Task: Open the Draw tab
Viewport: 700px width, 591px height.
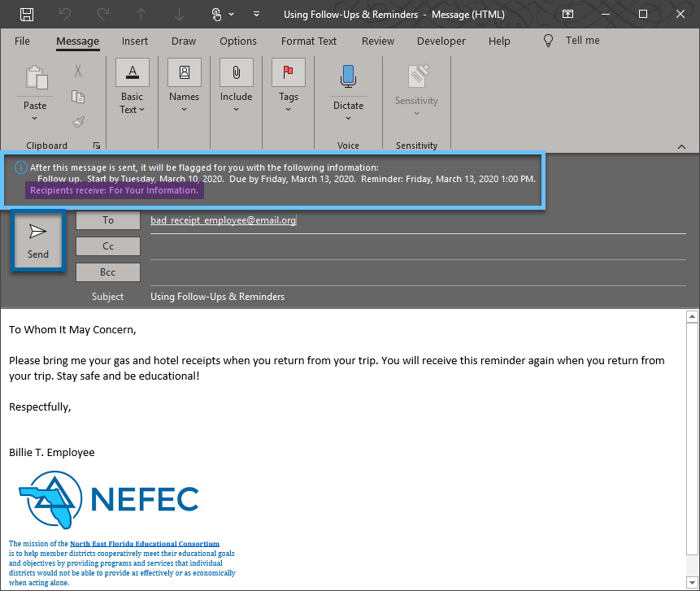Action: pyautogui.click(x=184, y=41)
